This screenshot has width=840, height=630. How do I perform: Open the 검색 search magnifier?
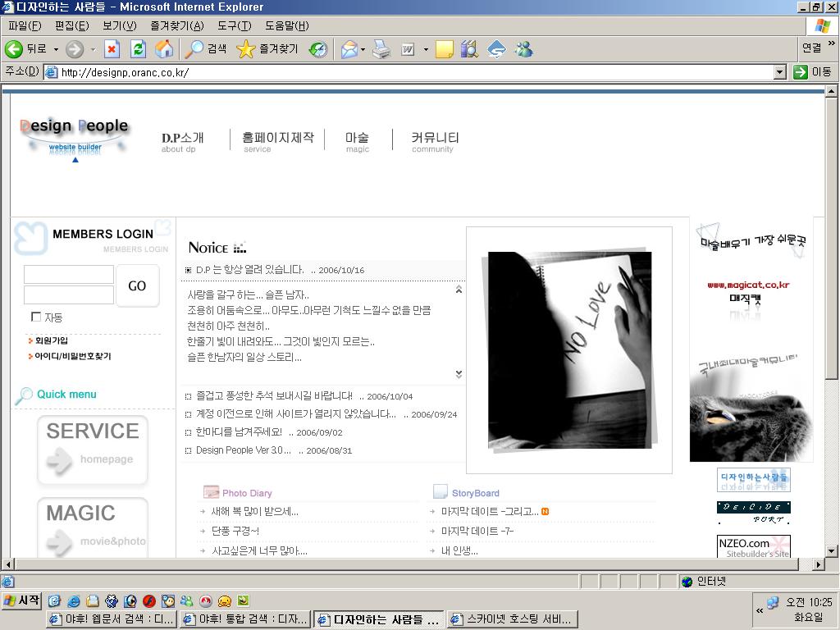pyautogui.click(x=205, y=49)
